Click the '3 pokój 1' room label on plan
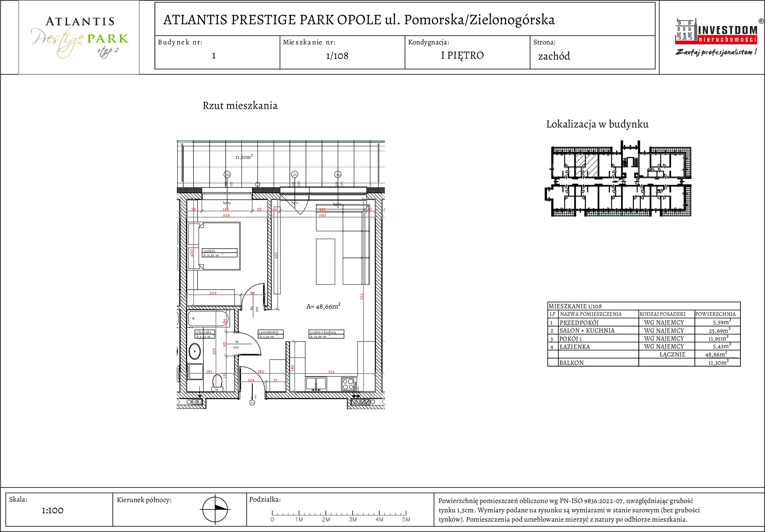This screenshot has width=765, height=532. coord(220,253)
